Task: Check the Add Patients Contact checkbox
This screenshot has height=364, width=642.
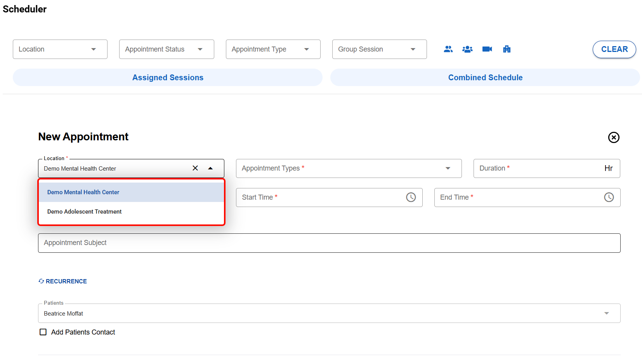Action: (43, 332)
